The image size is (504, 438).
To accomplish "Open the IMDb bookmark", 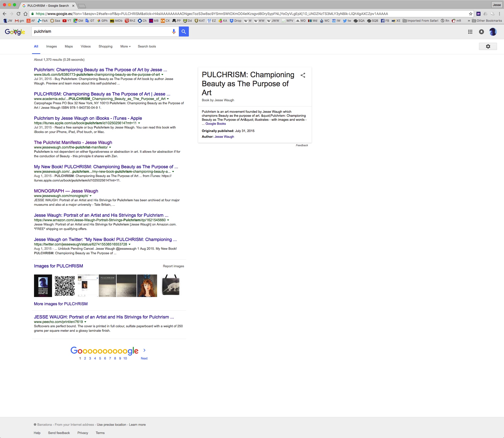I will (x=116, y=21).
